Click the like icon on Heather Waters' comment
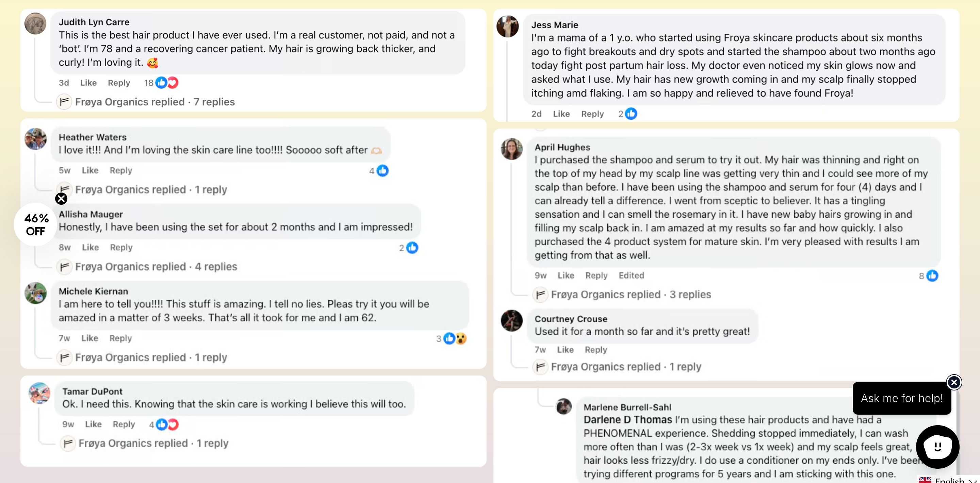980x483 pixels. pos(383,171)
